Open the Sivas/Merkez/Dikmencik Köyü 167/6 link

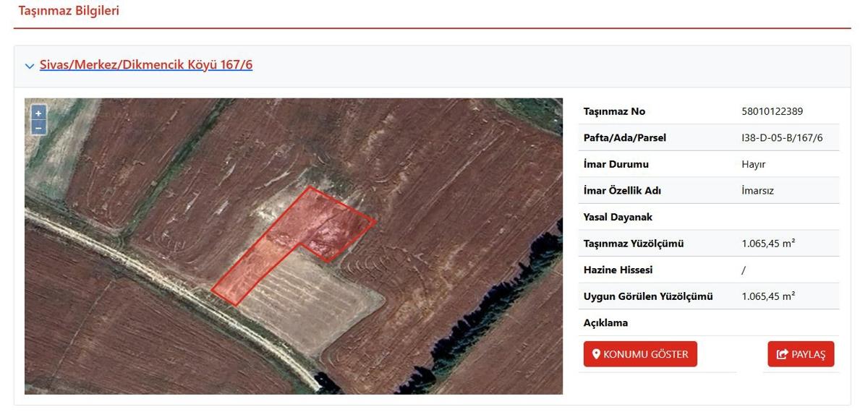click(x=145, y=65)
